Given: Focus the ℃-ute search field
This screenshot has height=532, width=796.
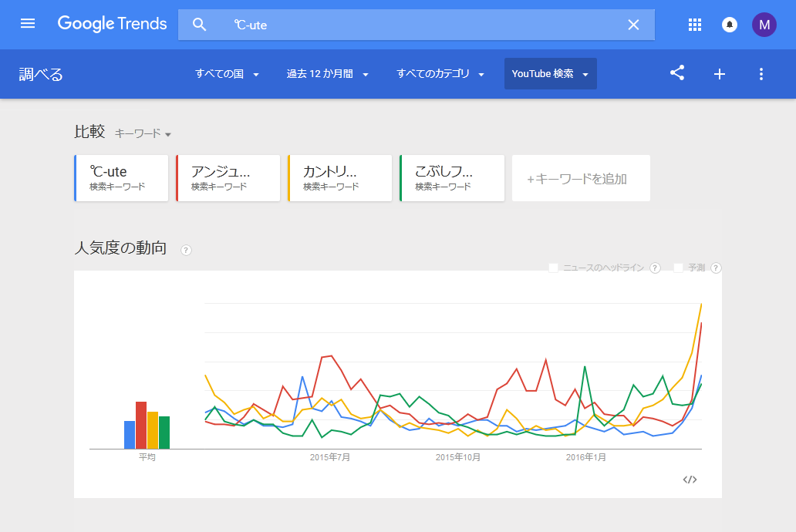Looking at the screenshot, I should 417,25.
